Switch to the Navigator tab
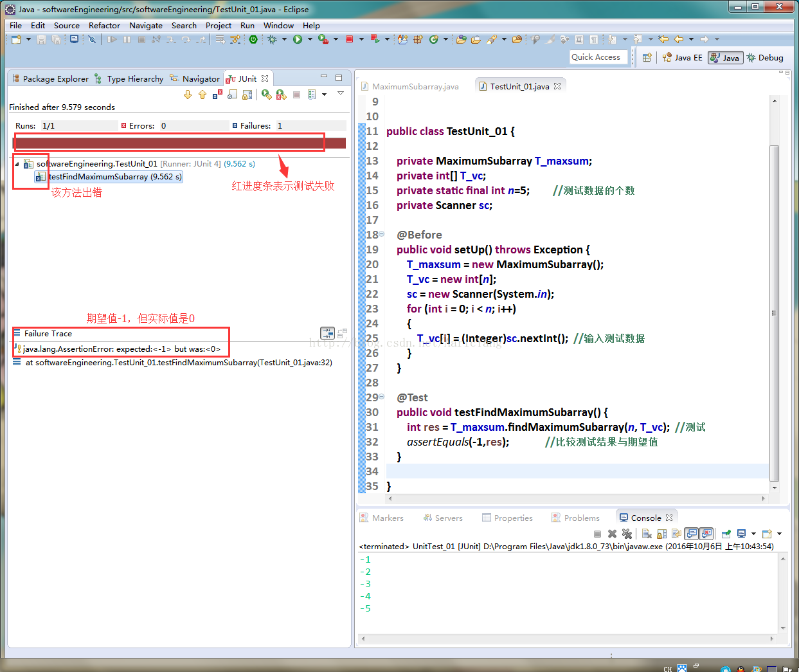799x672 pixels. point(195,78)
